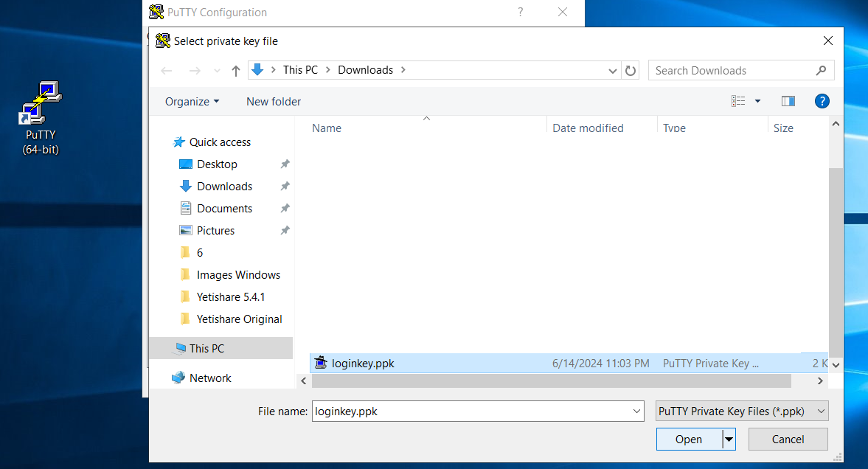
Task: Select This PC in the address breadcrumb
Action: pos(300,70)
